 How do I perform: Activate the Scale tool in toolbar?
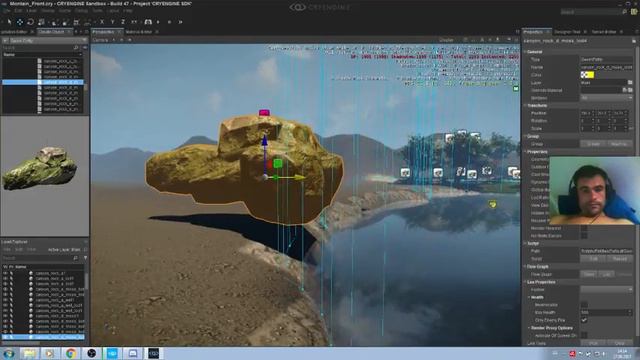tap(41, 22)
